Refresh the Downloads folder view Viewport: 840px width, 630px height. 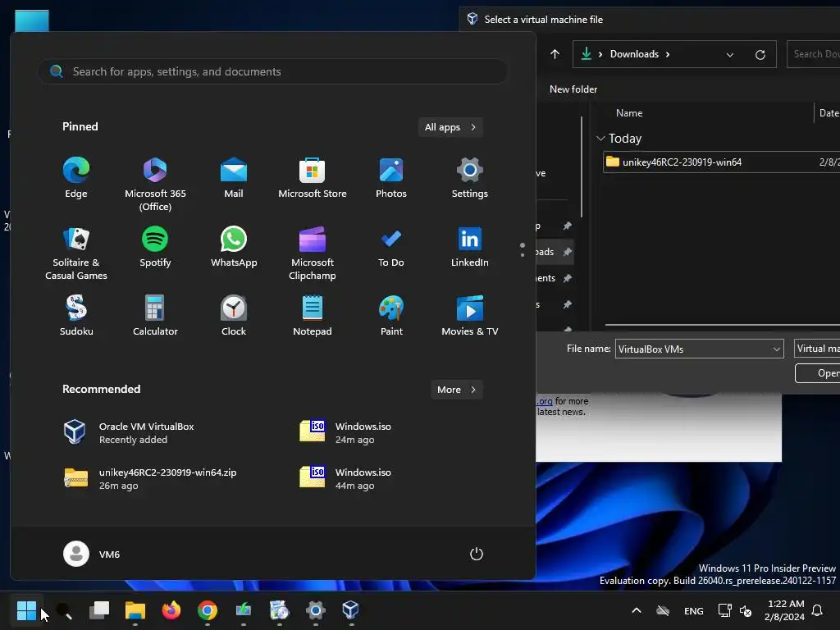760,55
